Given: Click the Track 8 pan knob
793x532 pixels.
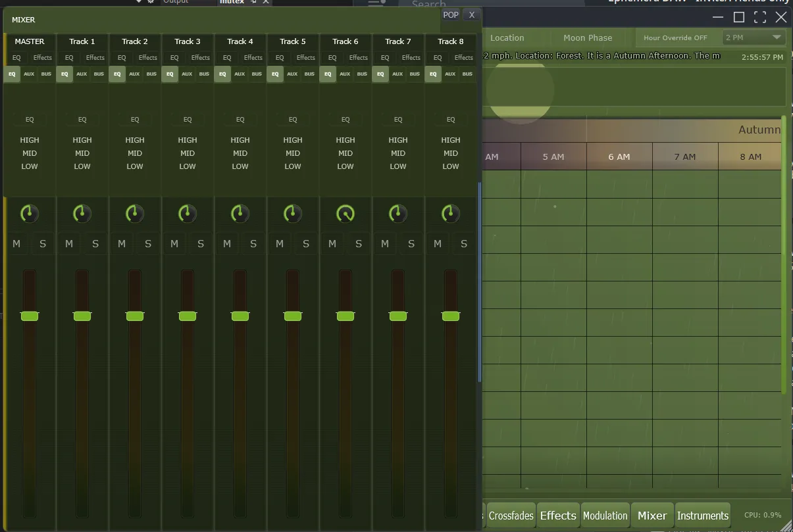Looking at the screenshot, I should [451, 213].
